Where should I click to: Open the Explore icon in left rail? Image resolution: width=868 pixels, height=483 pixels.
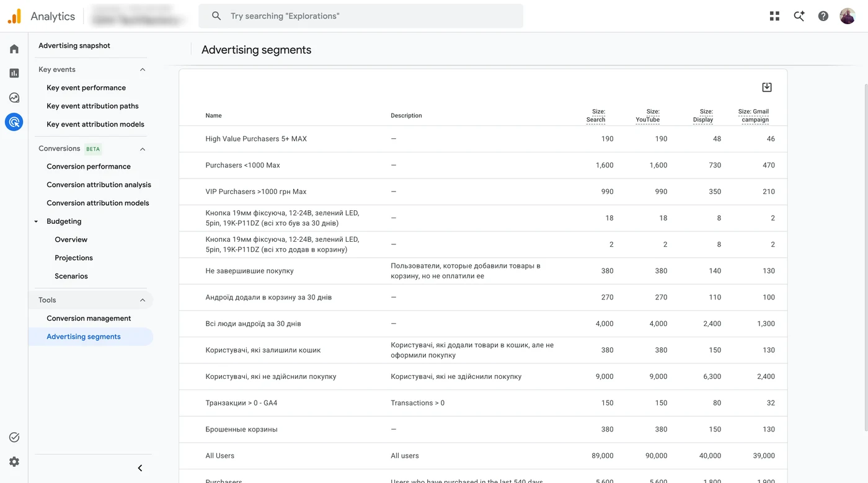(14, 97)
